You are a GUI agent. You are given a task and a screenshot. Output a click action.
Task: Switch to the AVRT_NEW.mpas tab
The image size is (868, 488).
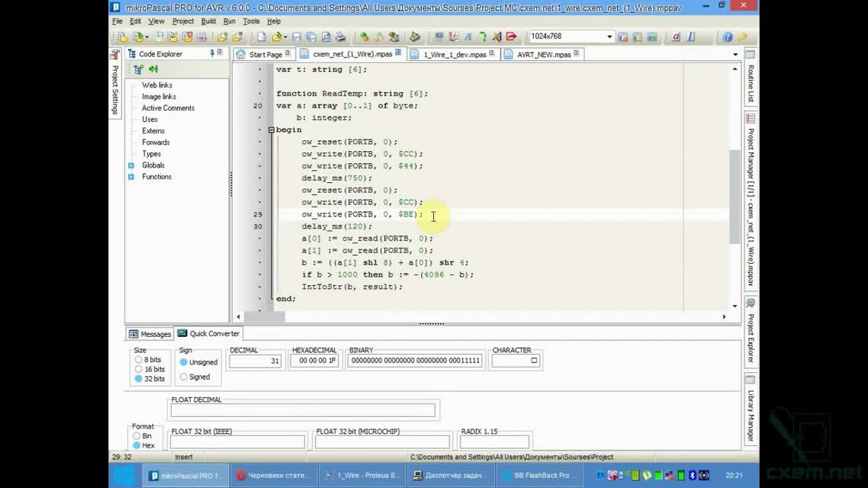[542, 54]
